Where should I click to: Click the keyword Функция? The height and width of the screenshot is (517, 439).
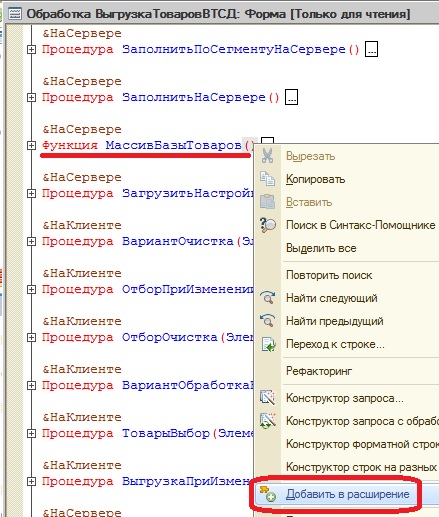tap(70, 145)
